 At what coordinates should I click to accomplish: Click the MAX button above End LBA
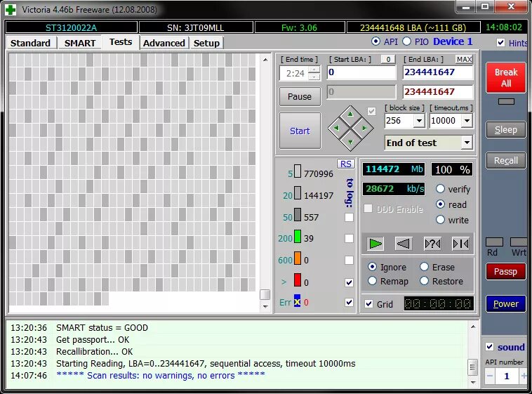tap(464, 60)
